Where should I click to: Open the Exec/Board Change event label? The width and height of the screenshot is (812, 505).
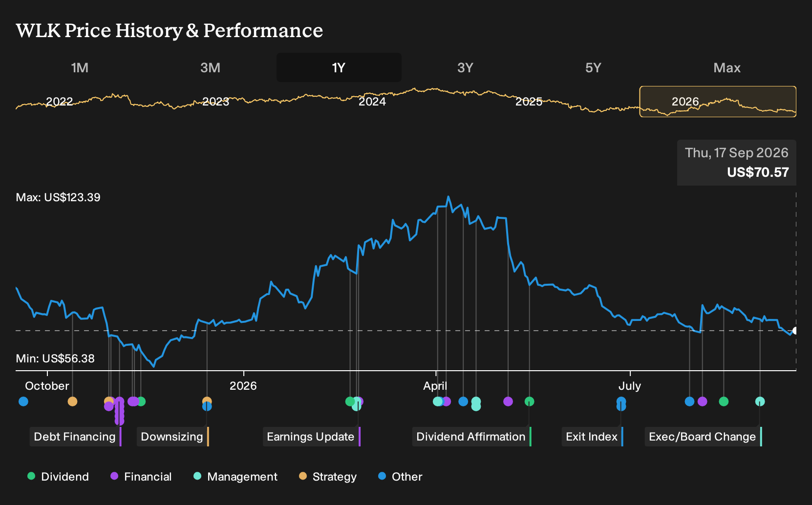point(703,437)
